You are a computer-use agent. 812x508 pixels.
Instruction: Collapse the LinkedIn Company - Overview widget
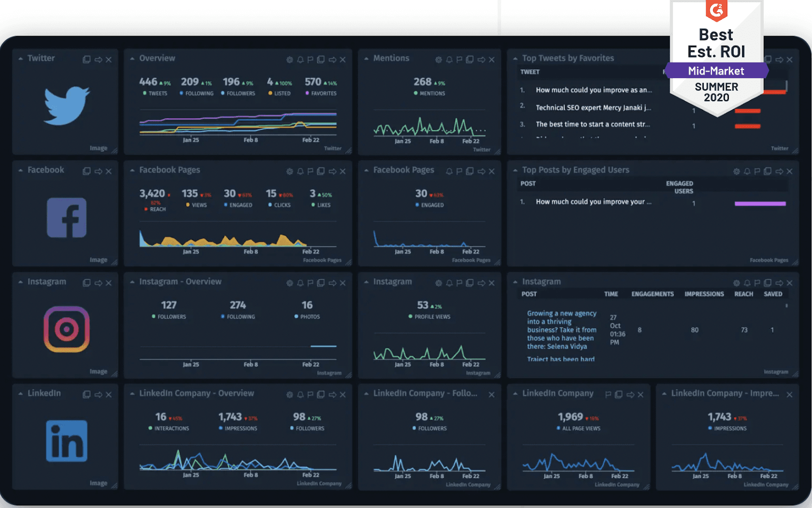coord(132,394)
